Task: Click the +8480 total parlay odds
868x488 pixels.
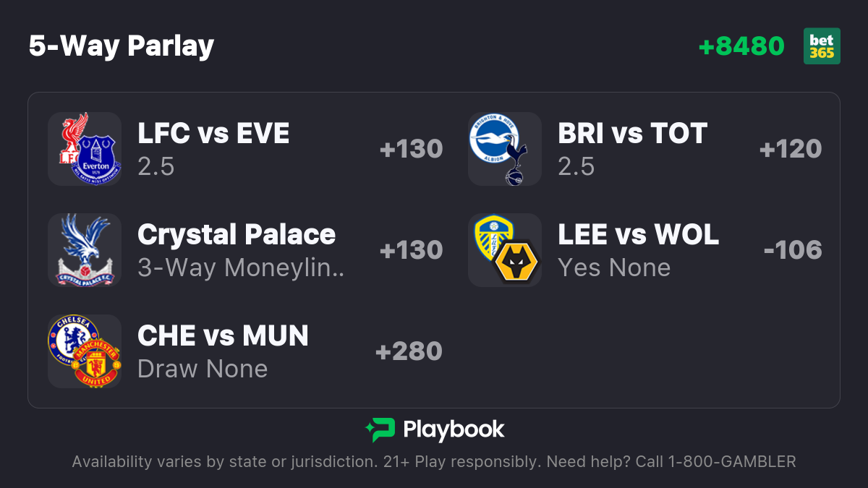Action: click(741, 46)
